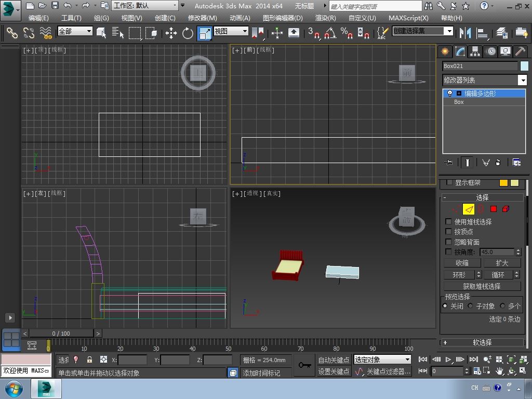Click the Align tool icon
This screenshot has height=399, width=532.
[x=482, y=33]
